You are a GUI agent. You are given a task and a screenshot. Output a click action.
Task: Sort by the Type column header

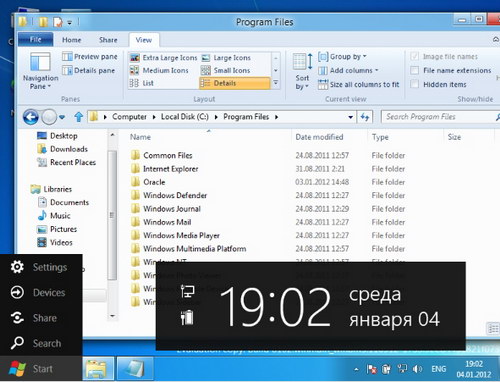click(380, 137)
